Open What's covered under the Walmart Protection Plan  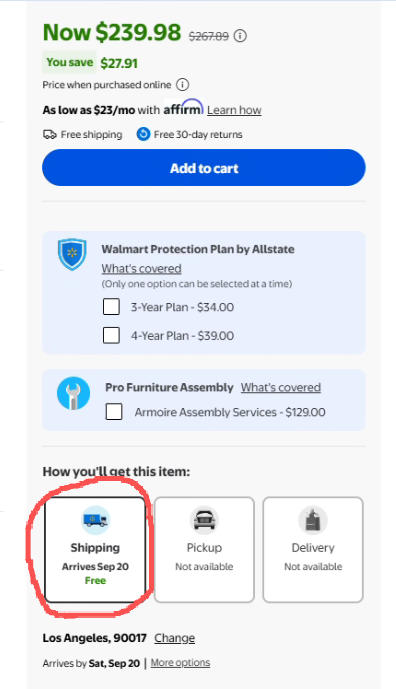(142, 268)
